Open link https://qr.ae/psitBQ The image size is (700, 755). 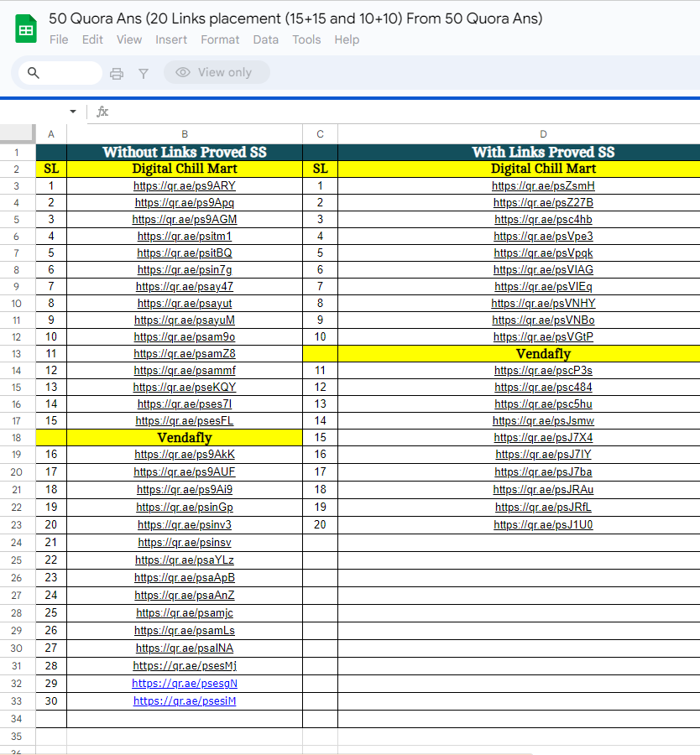[x=185, y=253]
